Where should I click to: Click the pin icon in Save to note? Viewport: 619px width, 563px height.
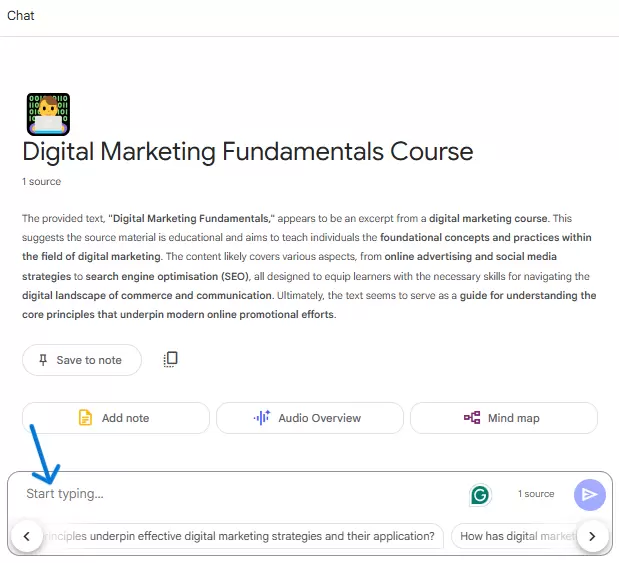tap(43, 360)
